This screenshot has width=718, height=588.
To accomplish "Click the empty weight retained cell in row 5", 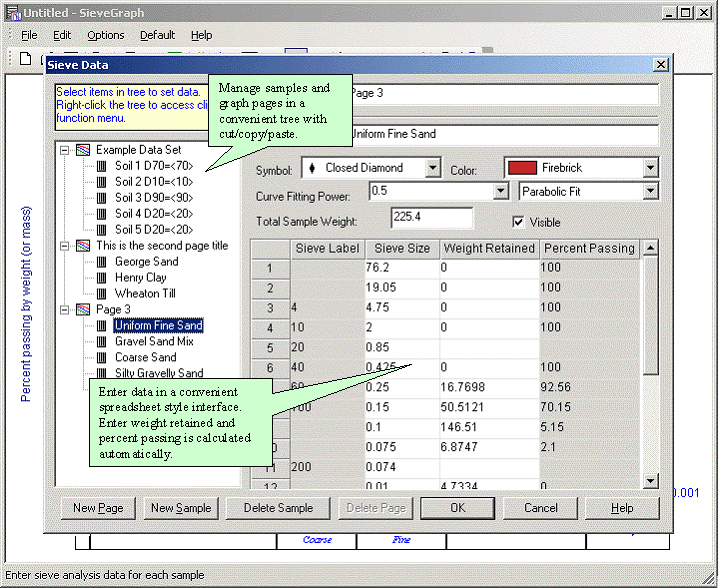I will point(489,348).
